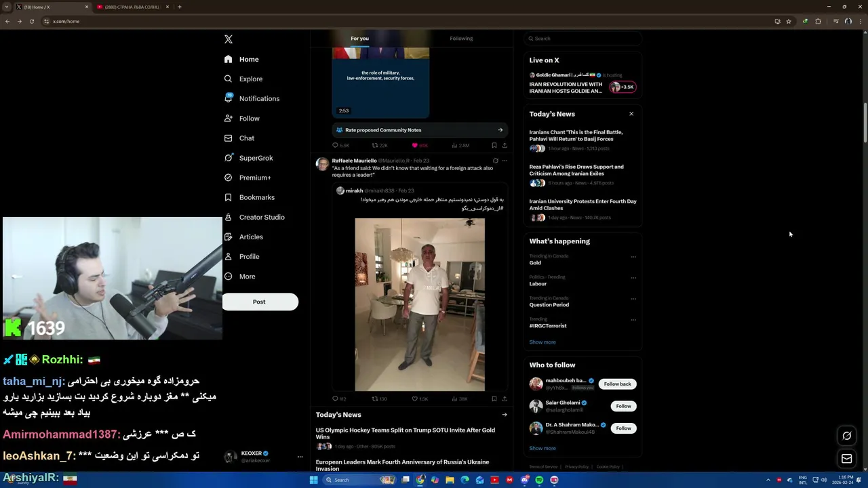868x488 pixels.
Task: Open Profile from the sidebar
Action: click(242, 256)
